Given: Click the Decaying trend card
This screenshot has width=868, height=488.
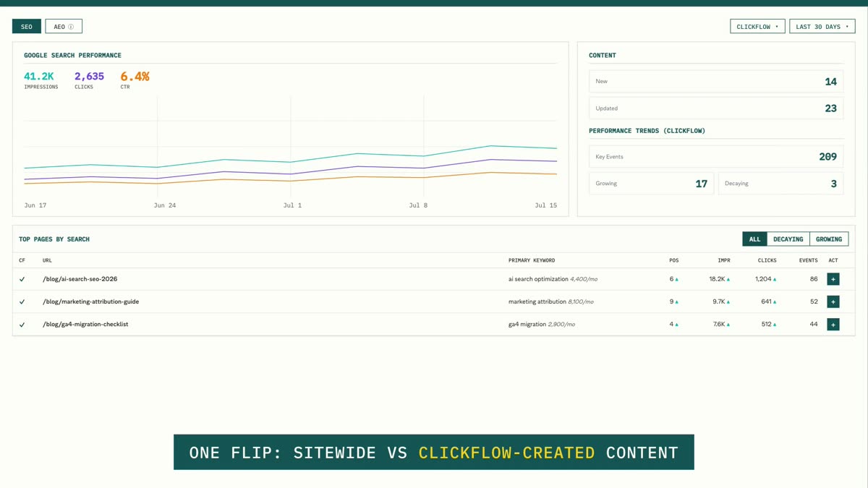Looking at the screenshot, I should pos(781,184).
